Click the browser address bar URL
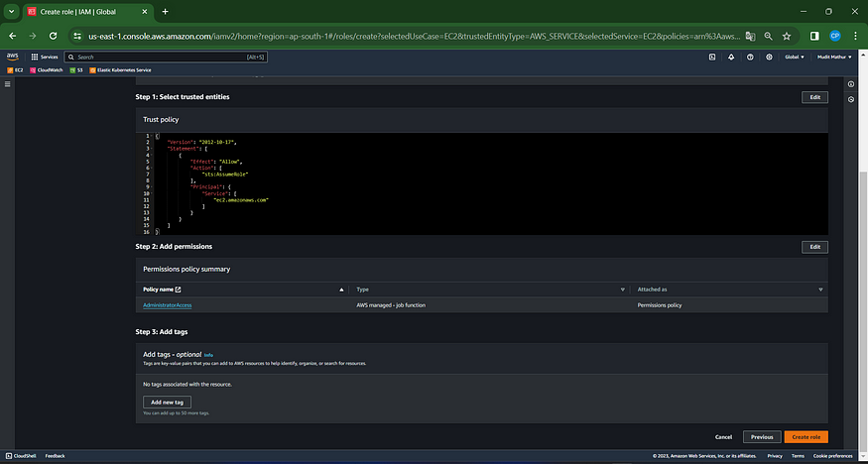Image resolution: width=868 pixels, height=464 pixels. coord(414,36)
